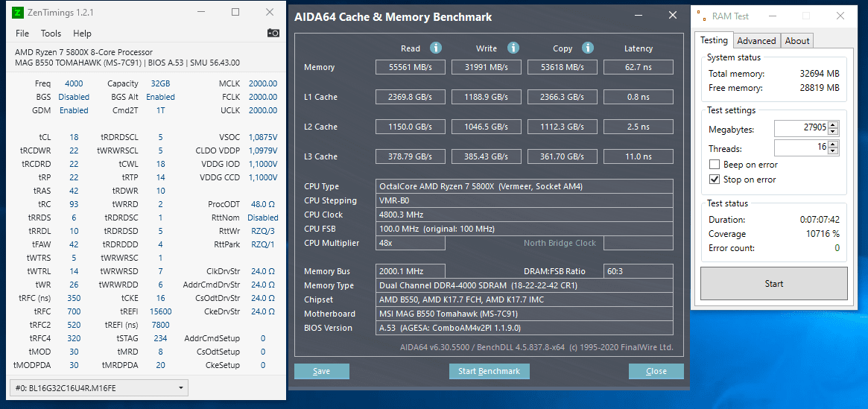This screenshot has height=409, width=868.
Task: Click the tCL value 18
Action: point(74,137)
